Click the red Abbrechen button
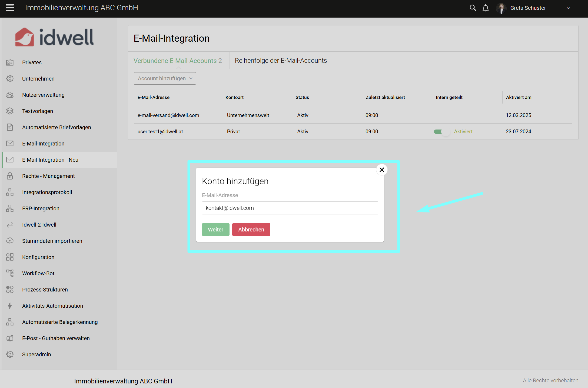Viewport: 588px width, 388px height. (x=251, y=230)
